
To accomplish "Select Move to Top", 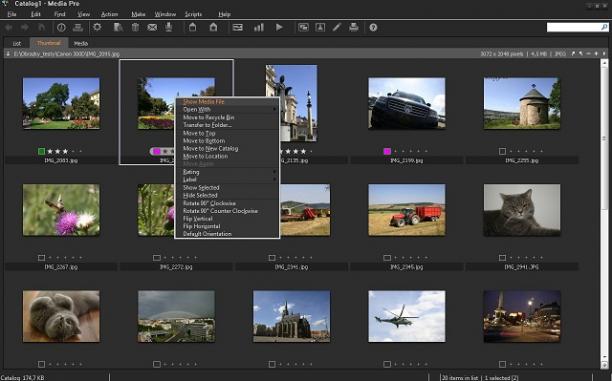I will [x=226, y=133].
